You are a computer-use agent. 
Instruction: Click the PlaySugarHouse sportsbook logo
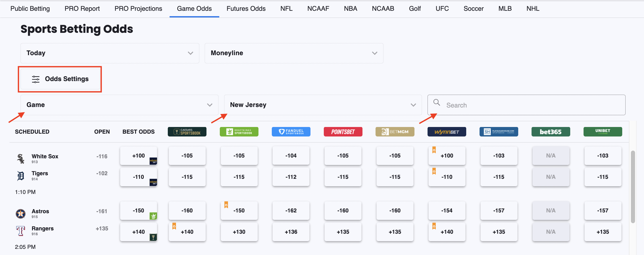point(499,132)
